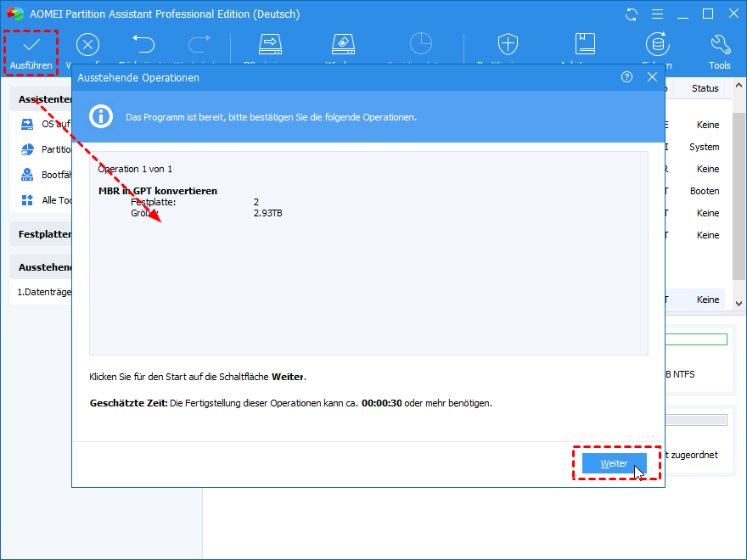Screen dimensions: 747x560
Task: Click the 2.93TB size value
Action: [x=267, y=213]
